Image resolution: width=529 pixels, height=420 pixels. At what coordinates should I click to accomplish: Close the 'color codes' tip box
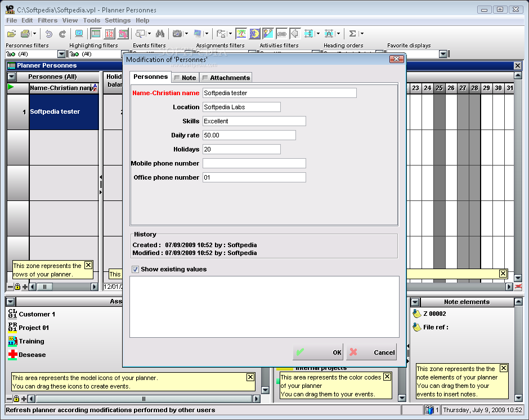point(387,377)
